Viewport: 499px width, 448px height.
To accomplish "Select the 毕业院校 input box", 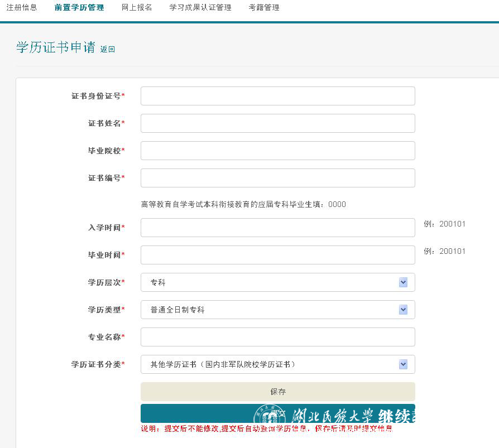I will coord(277,151).
